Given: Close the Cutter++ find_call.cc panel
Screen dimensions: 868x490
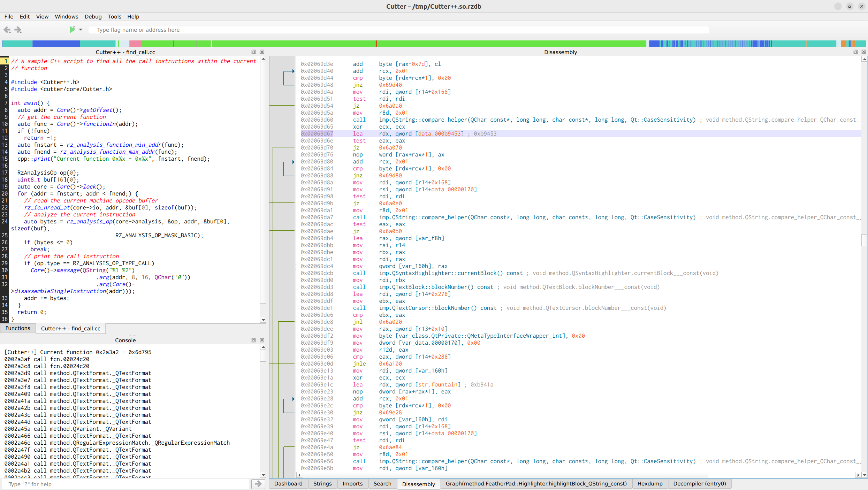Looking at the screenshot, I should [x=262, y=52].
